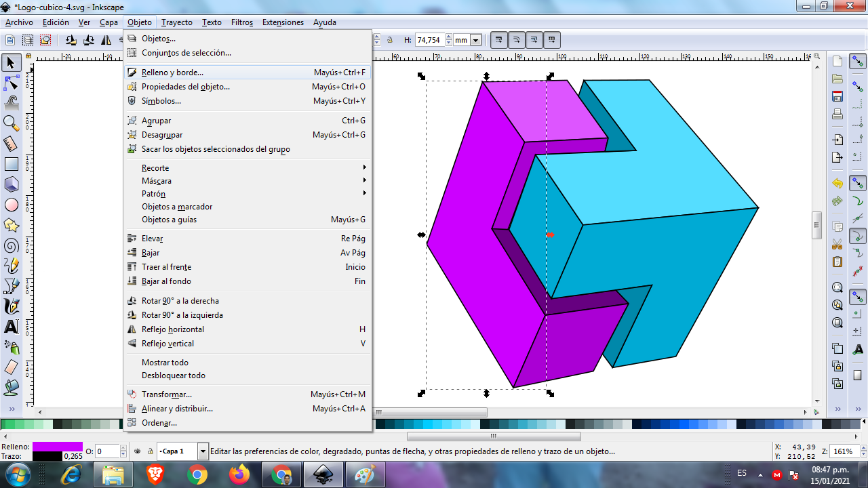The image size is (868, 488).
Task: Select the Measure ruler tool
Action: [x=11, y=144]
